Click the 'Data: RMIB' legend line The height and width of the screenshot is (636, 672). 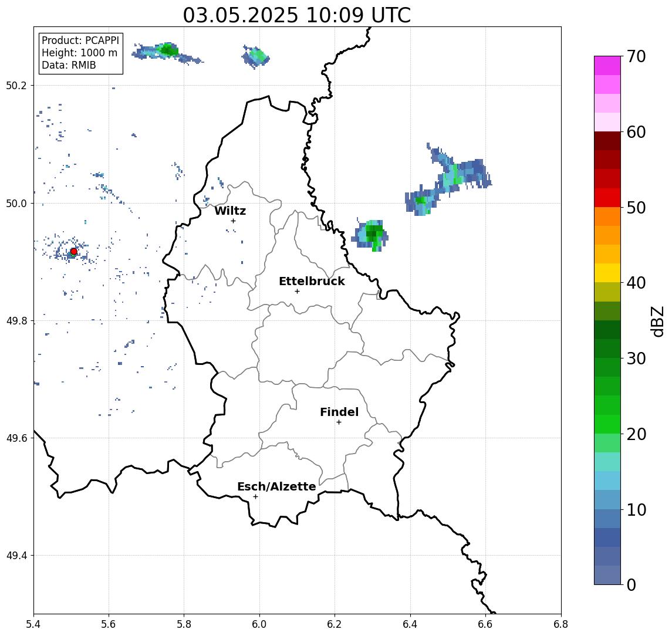pyautogui.click(x=69, y=65)
